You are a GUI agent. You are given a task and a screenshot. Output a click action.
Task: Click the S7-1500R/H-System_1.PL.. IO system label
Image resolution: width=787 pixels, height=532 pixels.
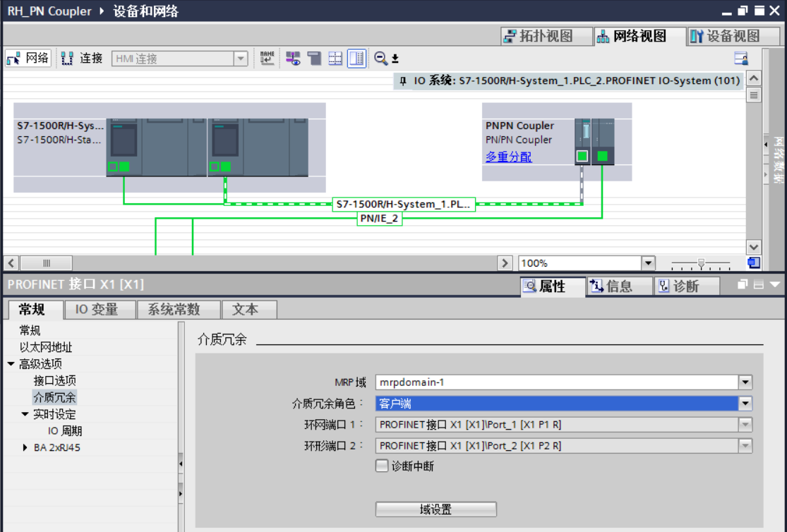[x=404, y=205]
